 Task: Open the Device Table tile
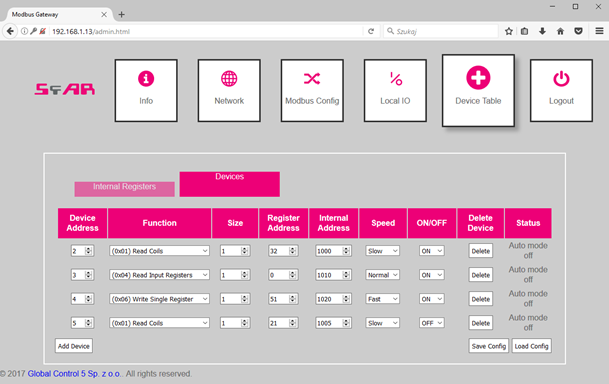click(478, 90)
